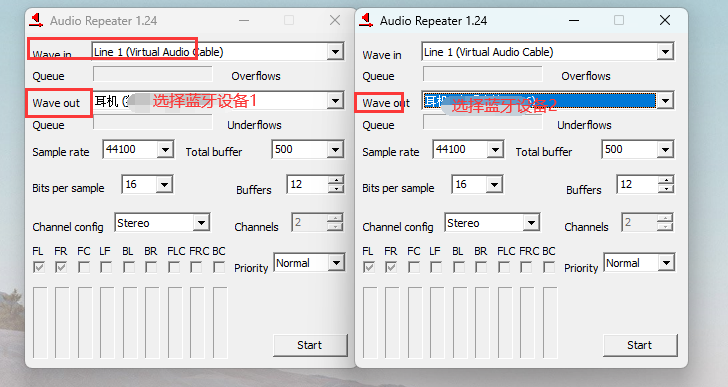Enable the FC channel checkbox in the left window
The image size is (728, 387).
(84, 267)
